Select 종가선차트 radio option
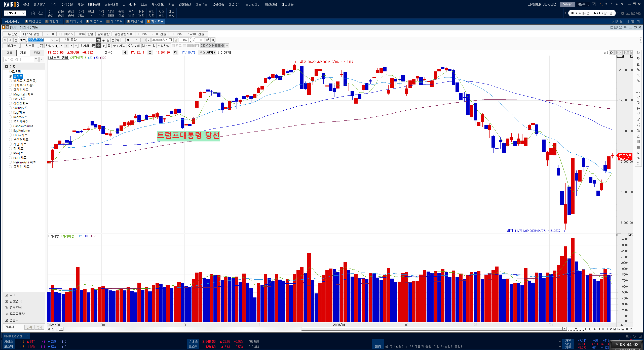Image resolution: width=644 pixels, height=350 pixels. click(10, 90)
